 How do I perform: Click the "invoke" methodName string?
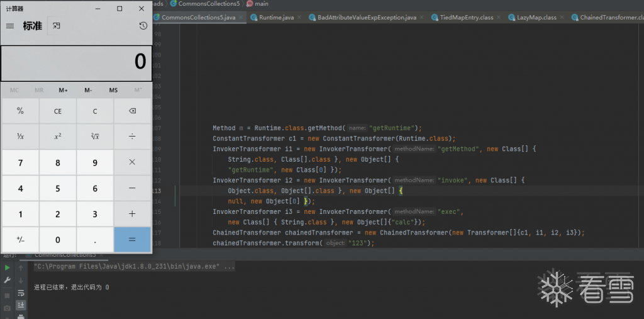(454, 181)
